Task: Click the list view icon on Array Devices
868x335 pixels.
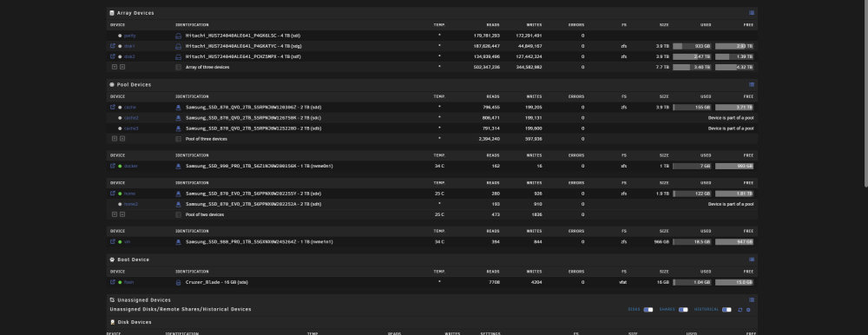Action: [x=751, y=12]
